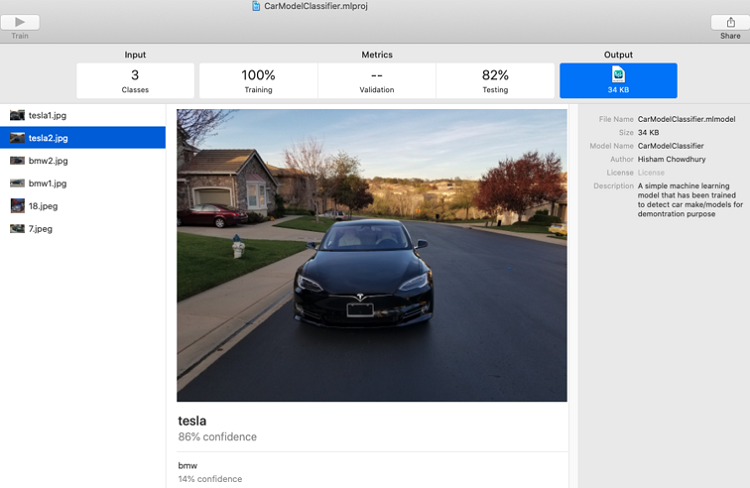Click the CarModelClassifier.mlproj title document icon
Screen dimensions: 750x488
point(257,6)
